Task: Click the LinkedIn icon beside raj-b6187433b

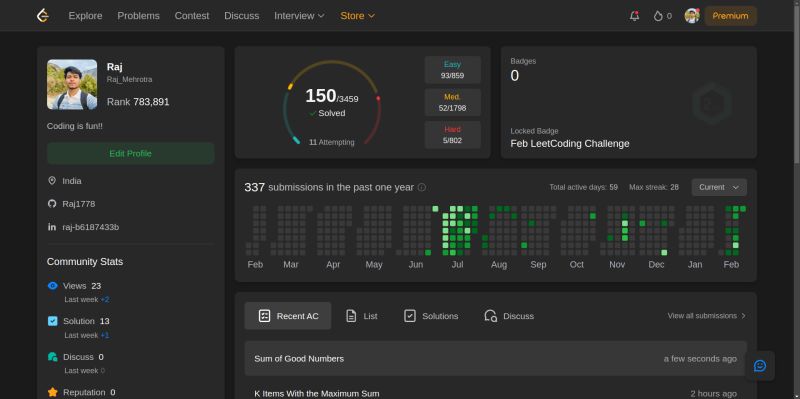Action: (52, 227)
